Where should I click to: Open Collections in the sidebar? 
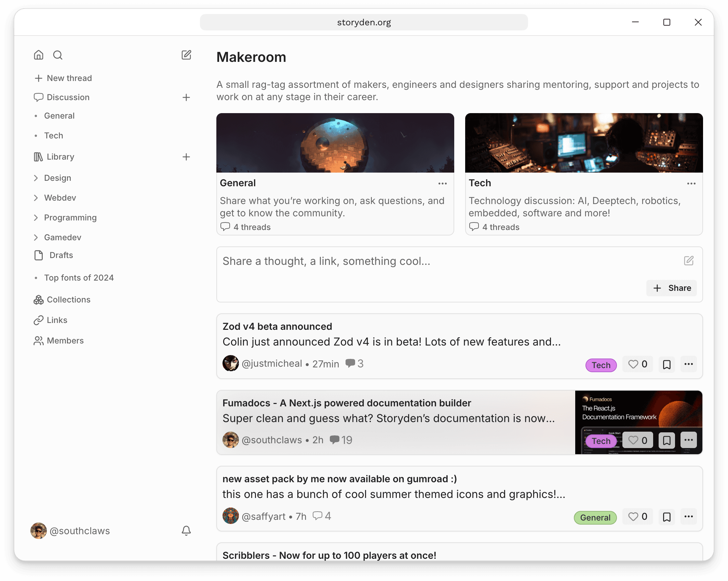point(62,300)
